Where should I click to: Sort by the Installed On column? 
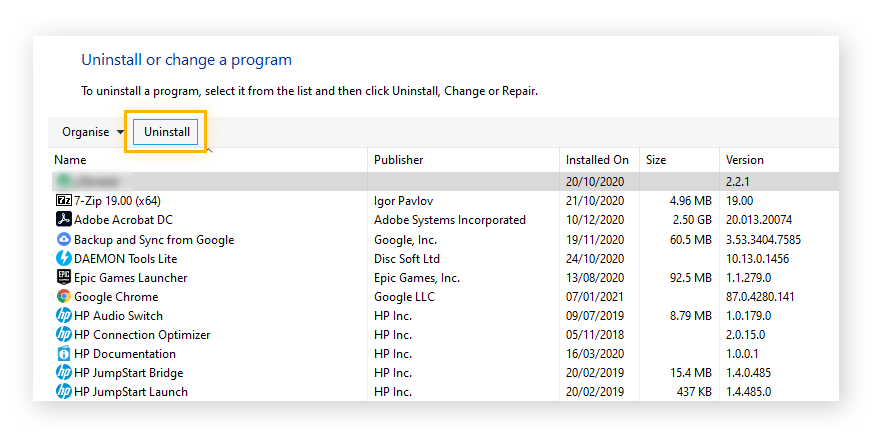(597, 160)
